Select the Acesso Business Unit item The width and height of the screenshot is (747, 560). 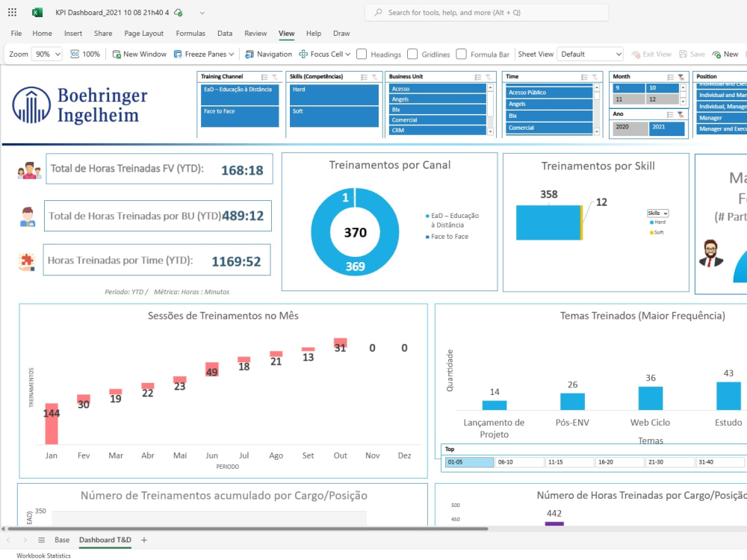(x=438, y=89)
